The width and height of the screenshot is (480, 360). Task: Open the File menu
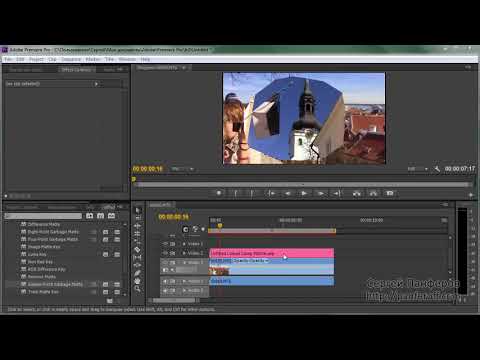(x=8, y=59)
